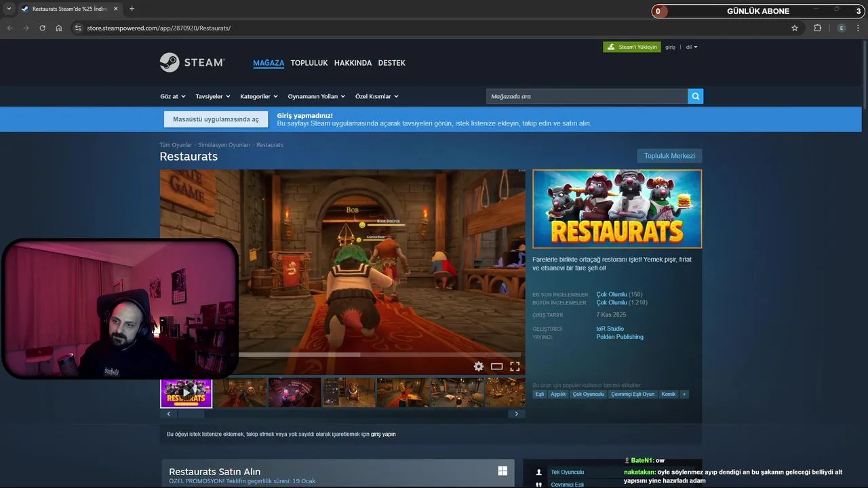
Task: Click the release date 7 Kas 2025
Action: coord(611,315)
